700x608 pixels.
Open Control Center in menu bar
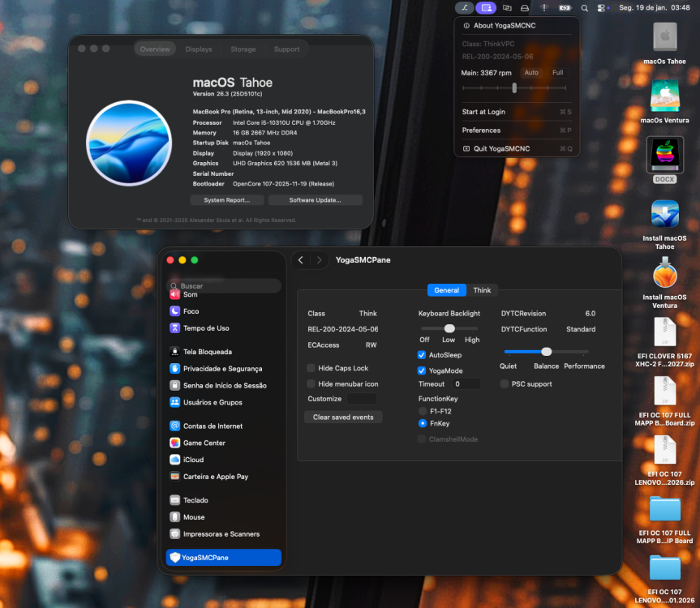601,8
